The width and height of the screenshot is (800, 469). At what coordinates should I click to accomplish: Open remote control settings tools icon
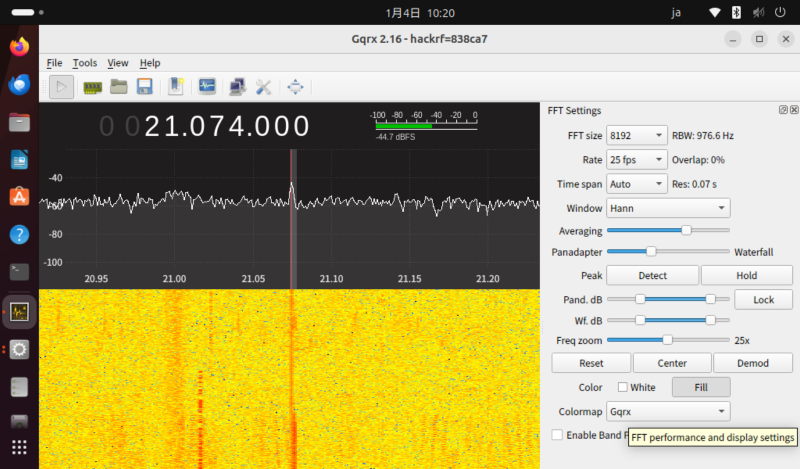[x=263, y=87]
